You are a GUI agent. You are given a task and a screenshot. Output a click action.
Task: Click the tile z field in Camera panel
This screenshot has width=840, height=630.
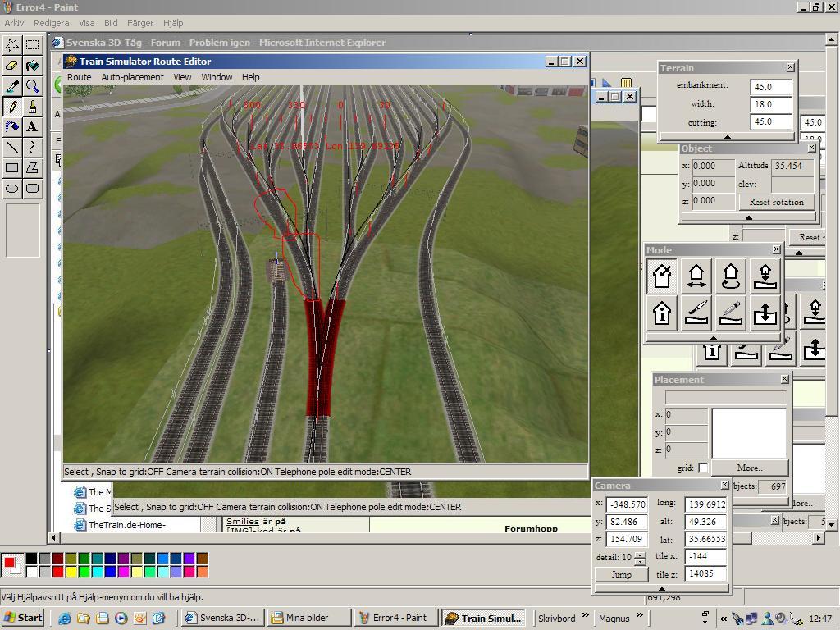(x=705, y=573)
